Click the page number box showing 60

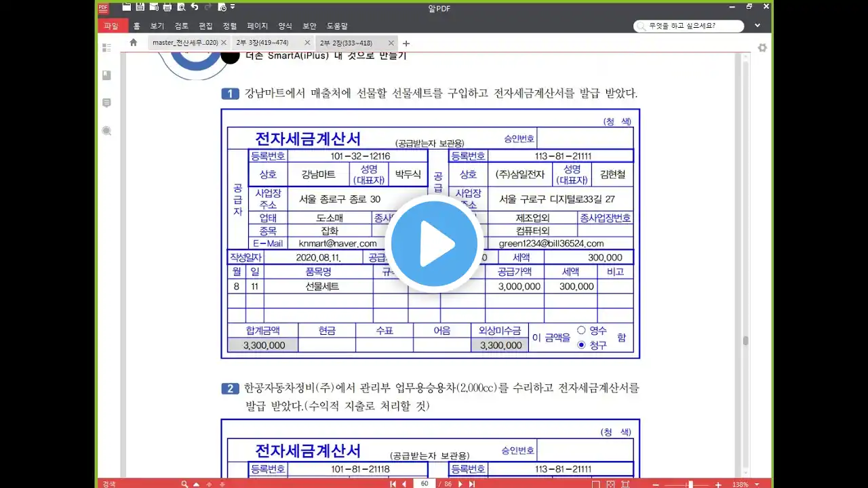[x=425, y=484]
